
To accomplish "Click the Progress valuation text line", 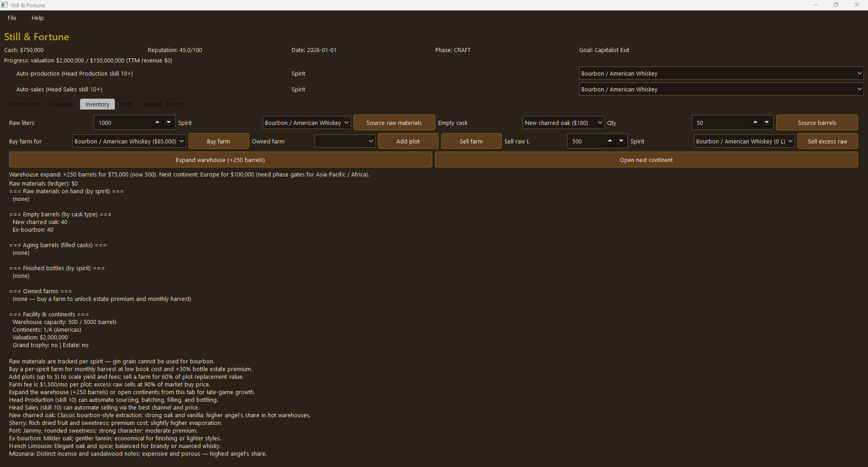I will tap(88, 60).
